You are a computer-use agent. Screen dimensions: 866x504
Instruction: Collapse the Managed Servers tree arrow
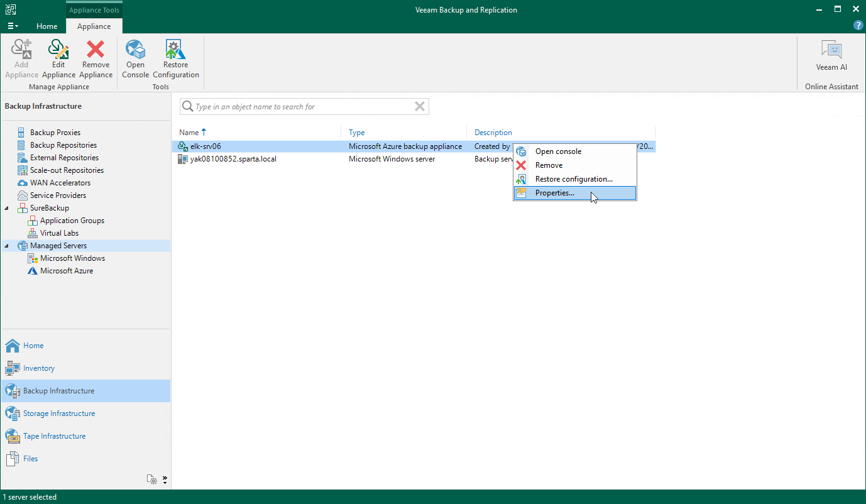[8, 246]
